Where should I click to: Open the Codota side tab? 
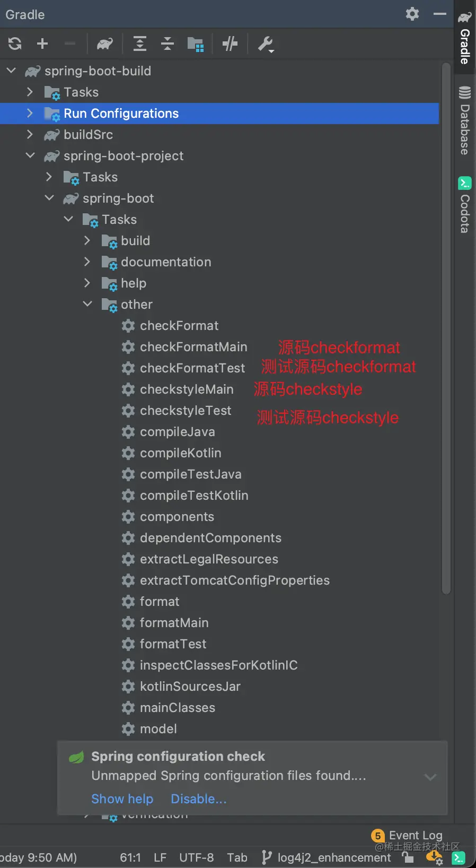(x=465, y=205)
